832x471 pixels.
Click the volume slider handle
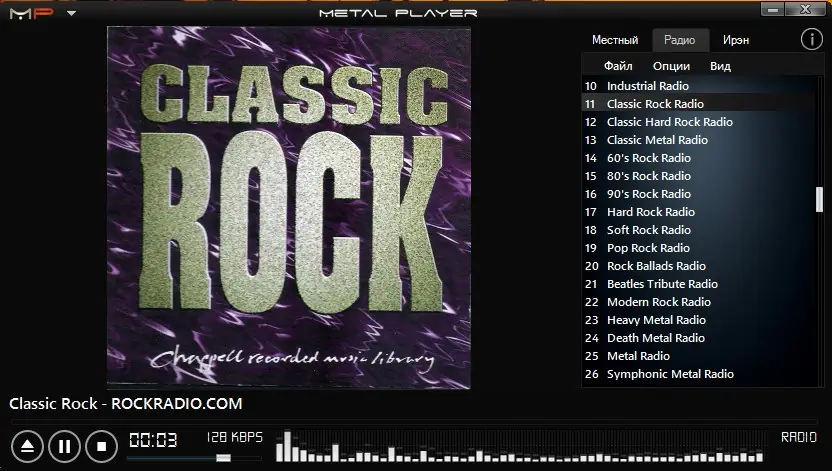pyautogui.click(x=223, y=458)
